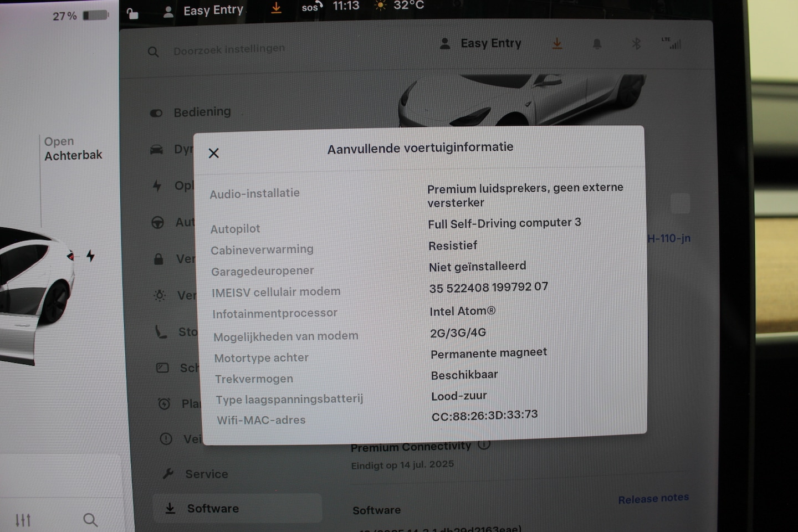Click the orange download icon in settings header

point(557,43)
